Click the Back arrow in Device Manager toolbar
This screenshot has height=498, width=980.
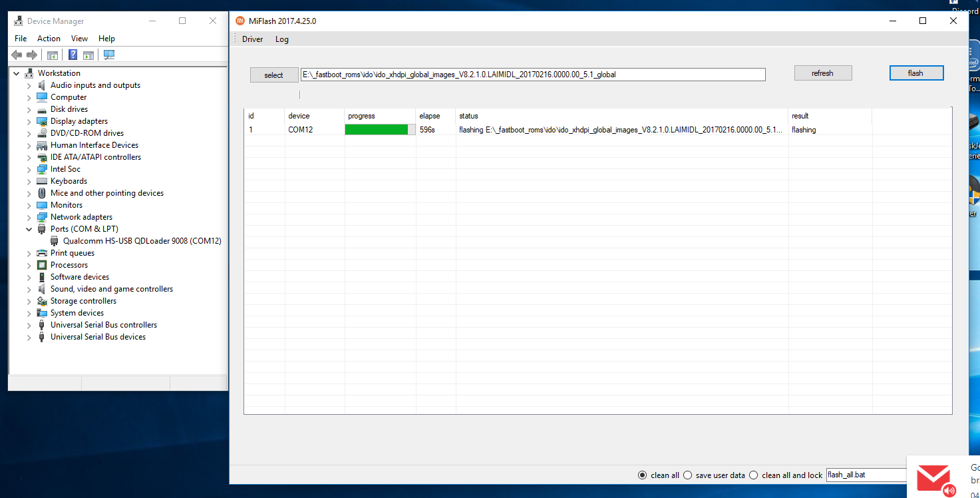[x=17, y=55]
